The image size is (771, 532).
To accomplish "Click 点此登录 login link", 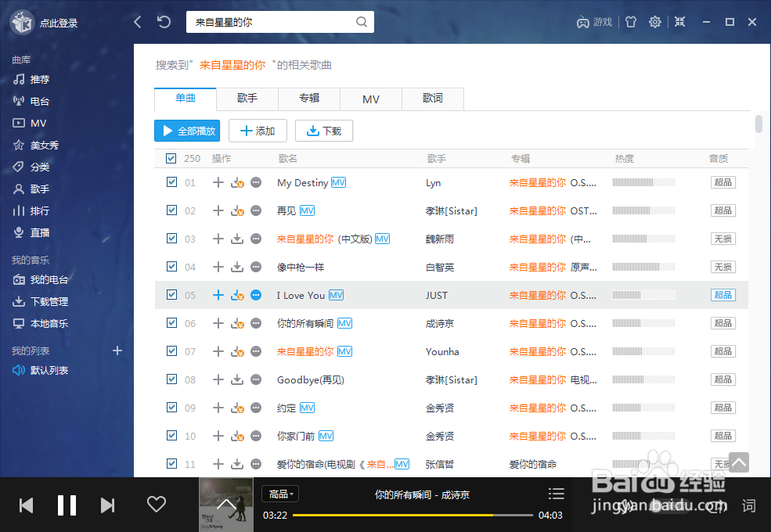I will (x=59, y=23).
